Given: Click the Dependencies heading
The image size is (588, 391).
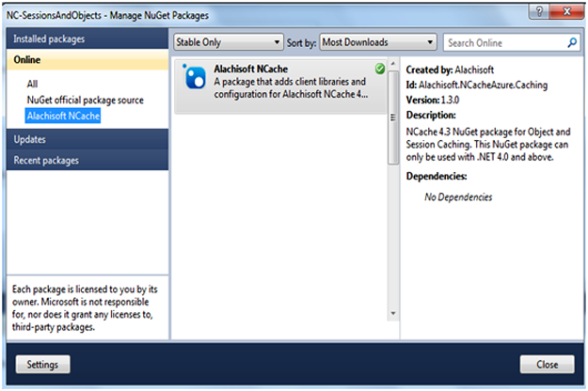Looking at the screenshot, I should (x=437, y=176).
